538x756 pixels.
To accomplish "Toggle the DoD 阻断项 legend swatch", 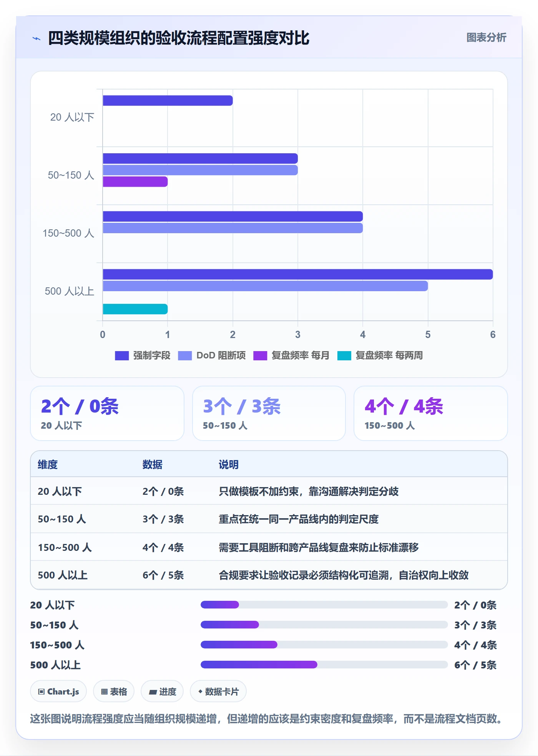I will 185,356.
